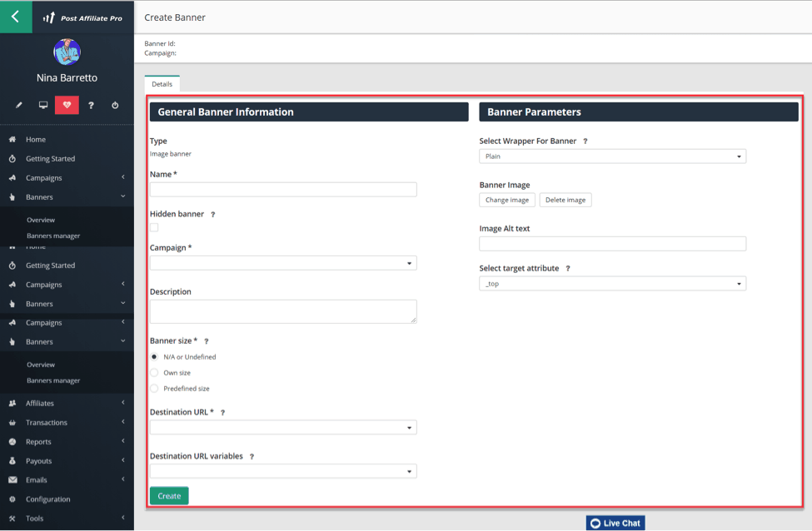812x531 pixels.
Task: Choose the Predefined size radio button
Action: 154,388
